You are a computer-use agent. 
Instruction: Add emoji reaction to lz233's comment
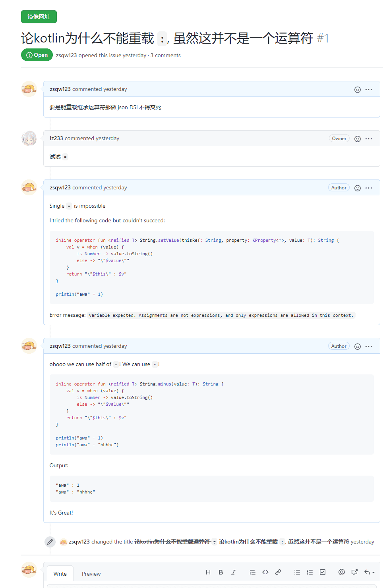(358, 139)
